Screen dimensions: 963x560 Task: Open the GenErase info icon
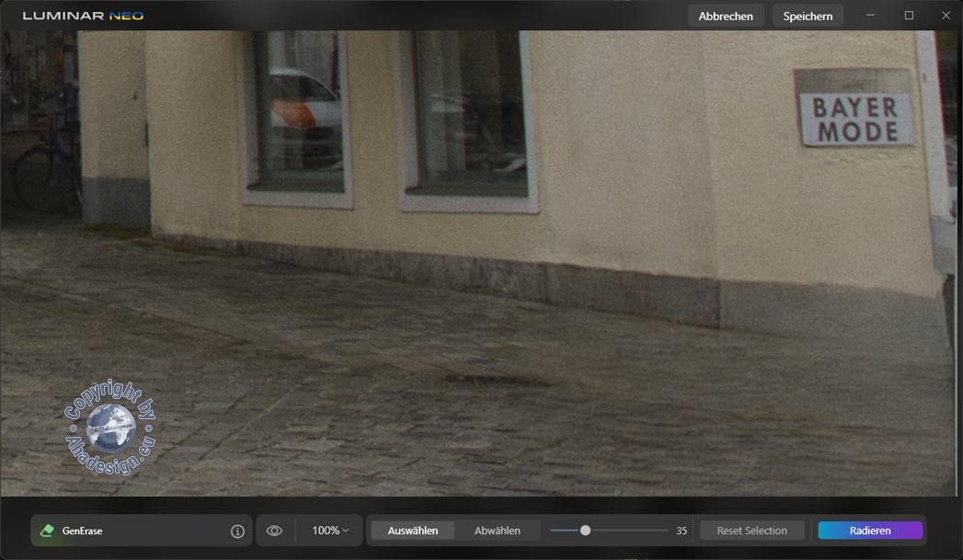coord(237,531)
